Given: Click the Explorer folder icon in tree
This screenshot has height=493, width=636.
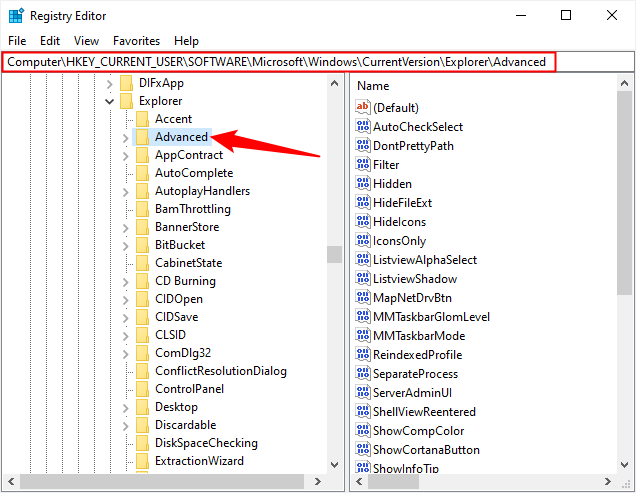Looking at the screenshot, I should click(127, 101).
